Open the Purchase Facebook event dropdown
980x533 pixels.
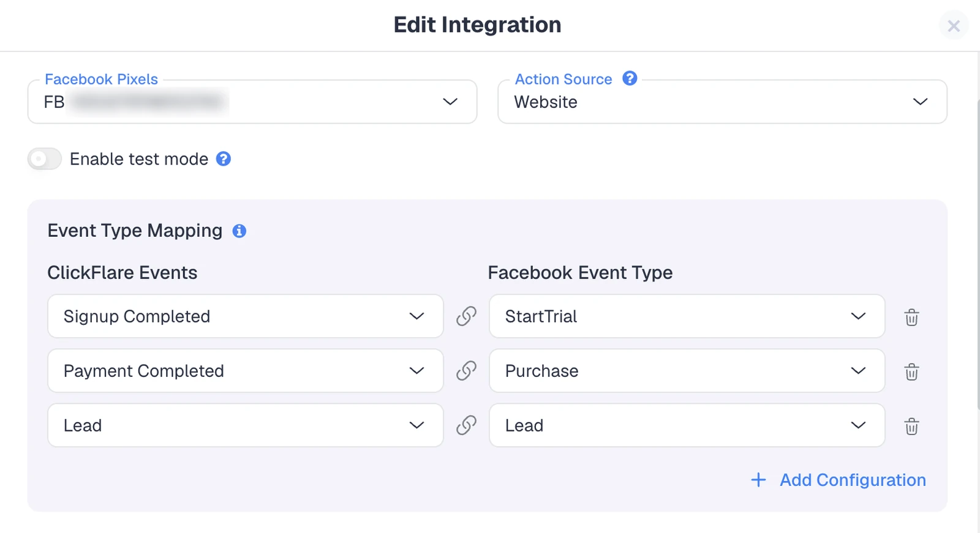[687, 371]
